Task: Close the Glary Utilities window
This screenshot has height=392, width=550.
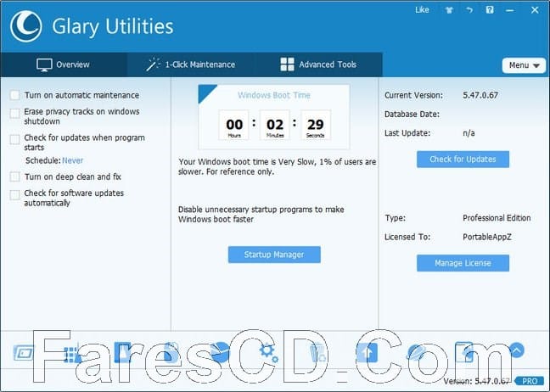Action: 535,10
